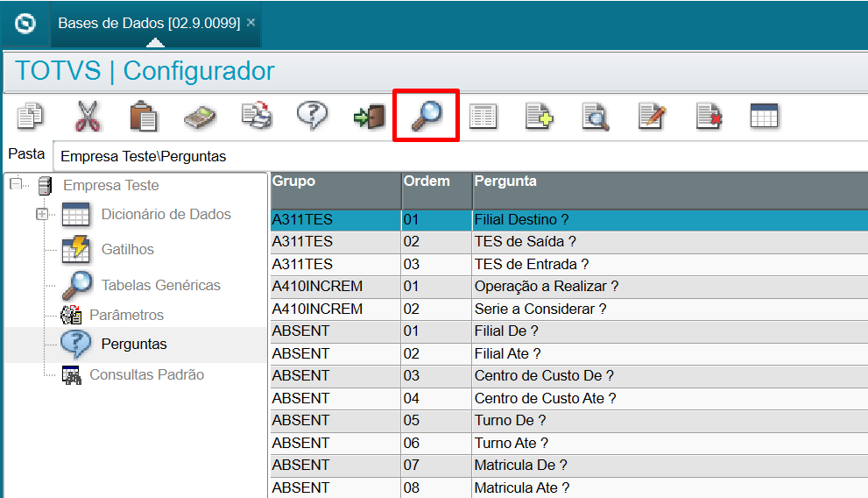Open the Help question mark icon

tap(312, 116)
